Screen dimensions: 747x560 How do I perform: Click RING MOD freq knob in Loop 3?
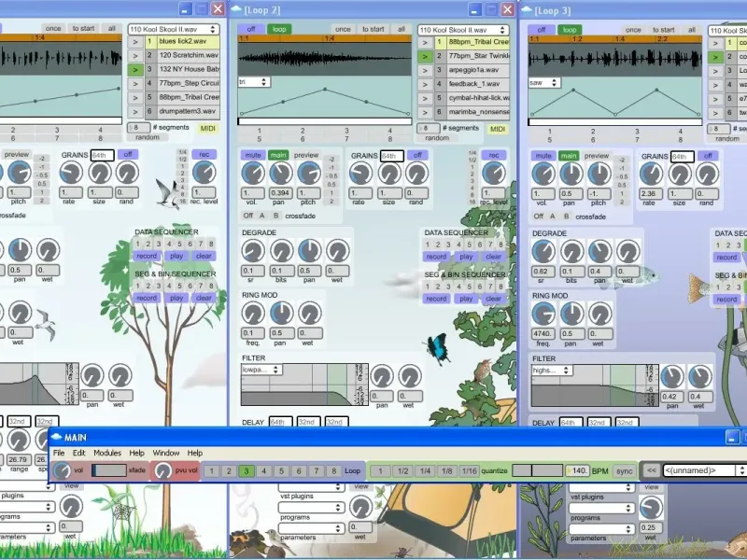543,315
